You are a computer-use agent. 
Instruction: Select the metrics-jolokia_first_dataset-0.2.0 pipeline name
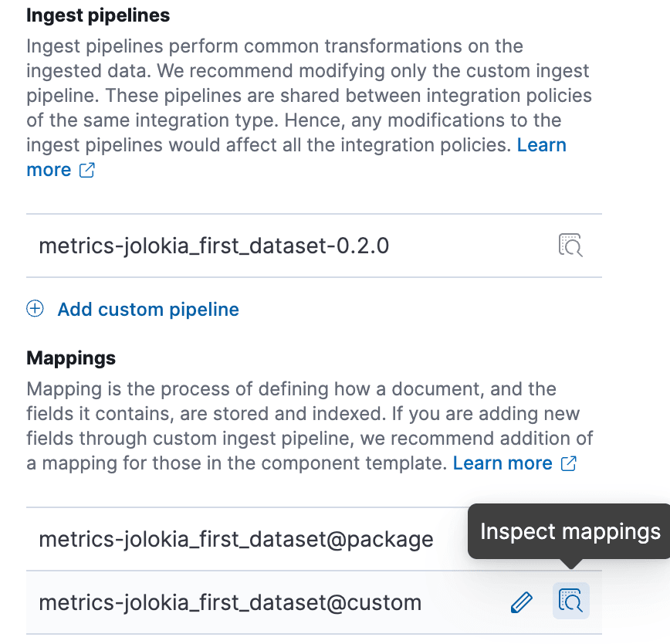[214, 246]
